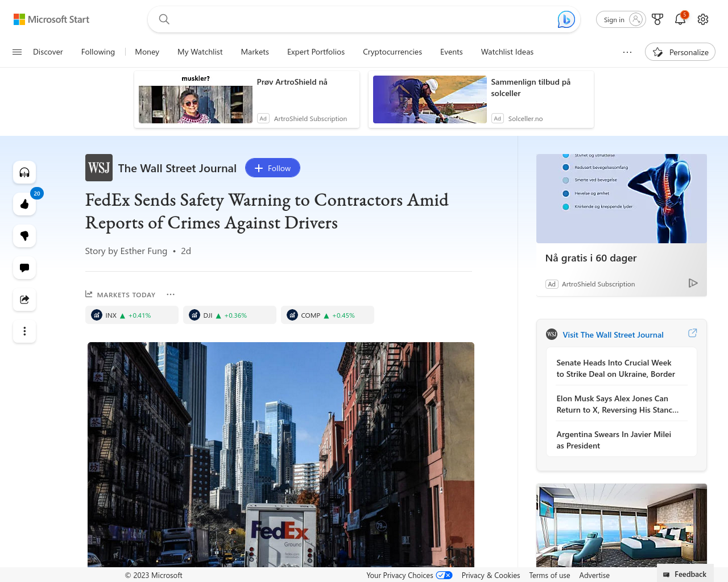Click in the search input field
The width and height of the screenshot is (728, 582).
pos(364,19)
